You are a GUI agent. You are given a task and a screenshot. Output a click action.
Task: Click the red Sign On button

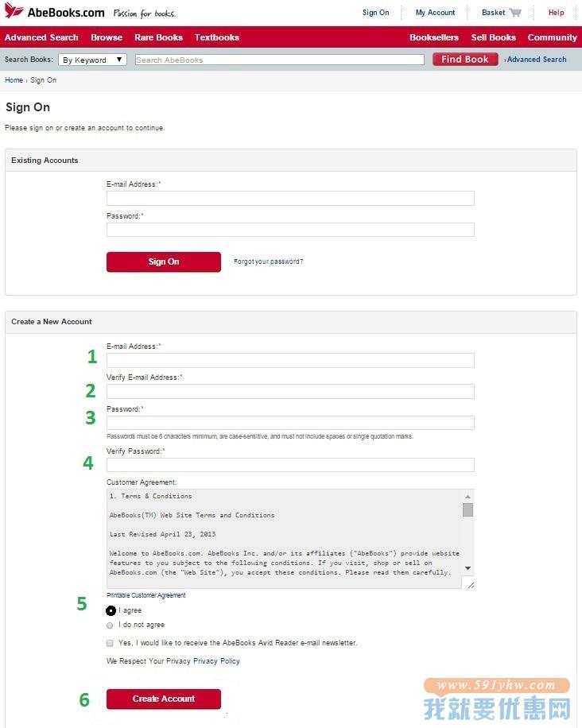(164, 261)
